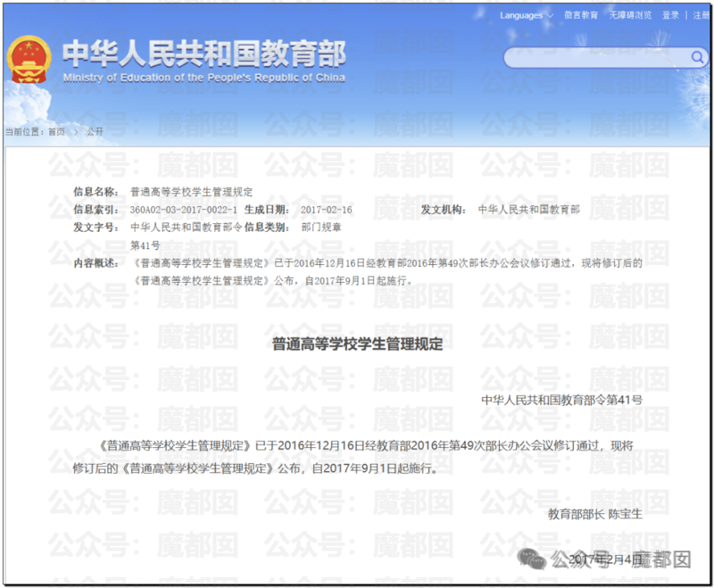Select index number 360A02-03-2017-0022-1

coord(184,210)
